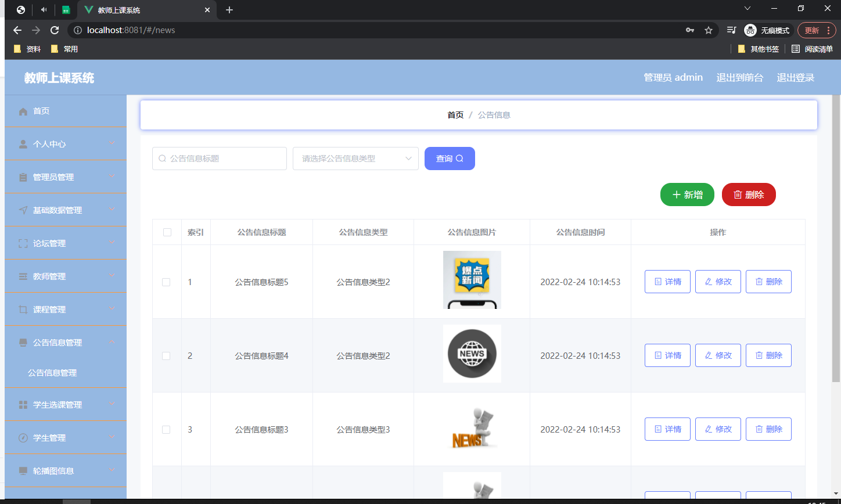Click the green spreadsheet pinned tab

tap(66, 10)
